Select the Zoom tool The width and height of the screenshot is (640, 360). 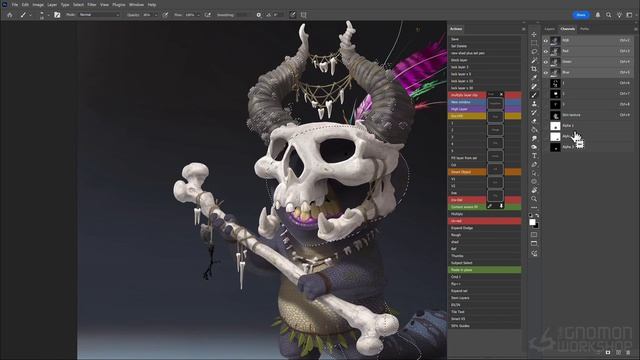(534, 199)
